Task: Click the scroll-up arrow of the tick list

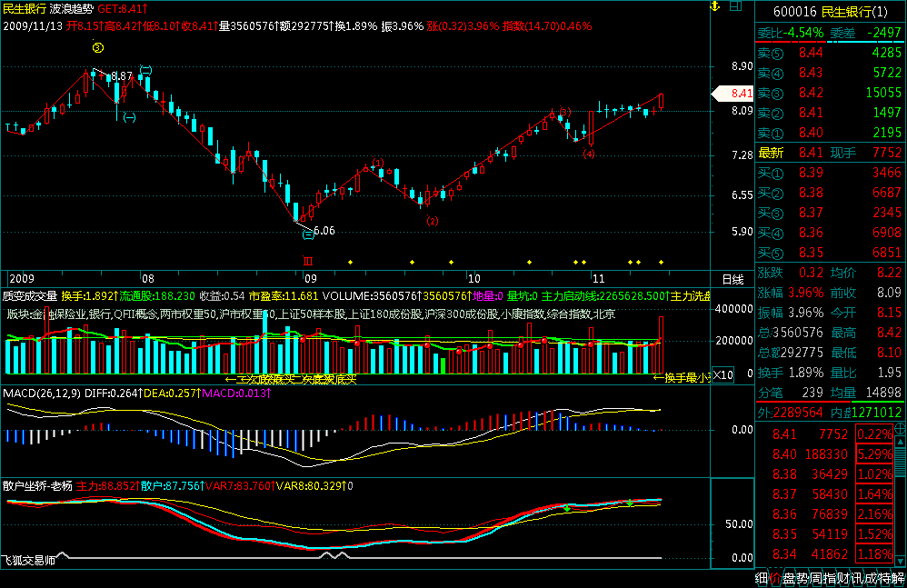Action: coord(900,441)
